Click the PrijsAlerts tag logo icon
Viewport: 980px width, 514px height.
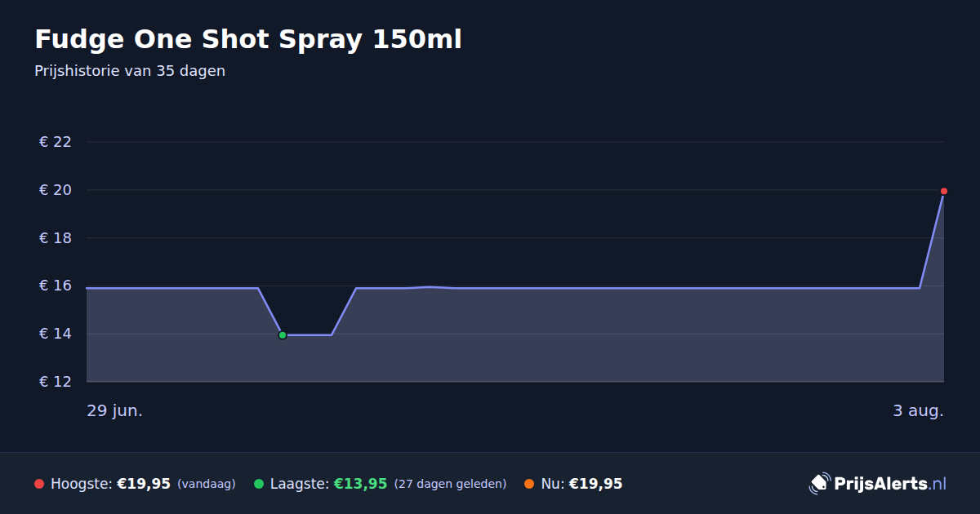(819, 483)
